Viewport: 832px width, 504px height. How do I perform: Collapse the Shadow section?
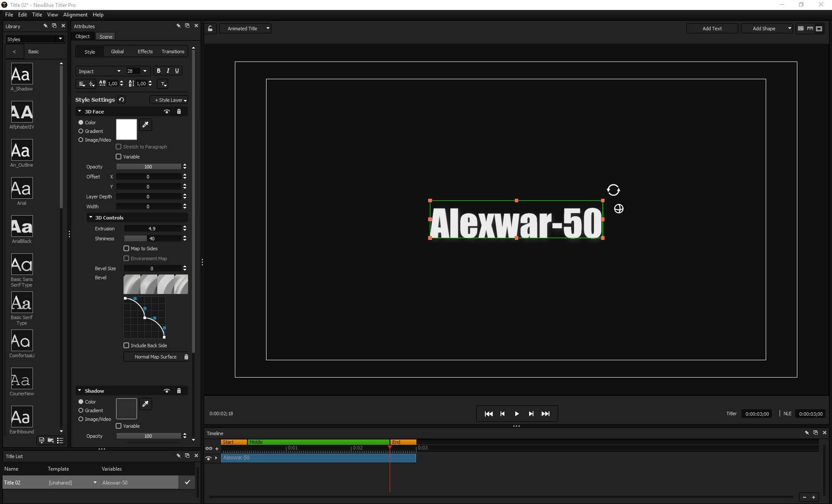[x=80, y=391]
